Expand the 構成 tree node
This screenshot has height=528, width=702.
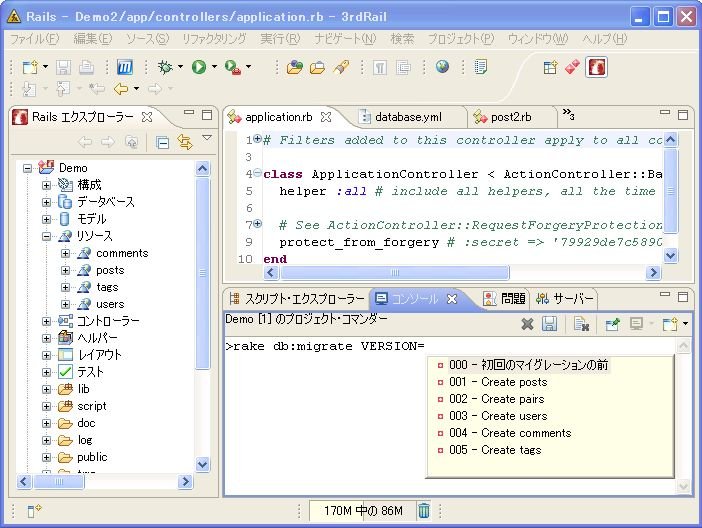pyautogui.click(x=46, y=185)
